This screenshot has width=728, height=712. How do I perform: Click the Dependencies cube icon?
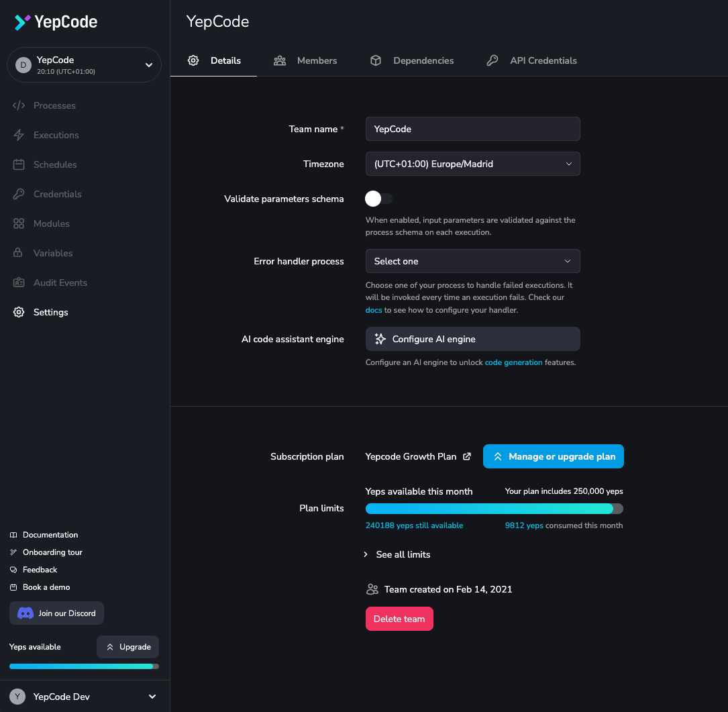(x=376, y=60)
